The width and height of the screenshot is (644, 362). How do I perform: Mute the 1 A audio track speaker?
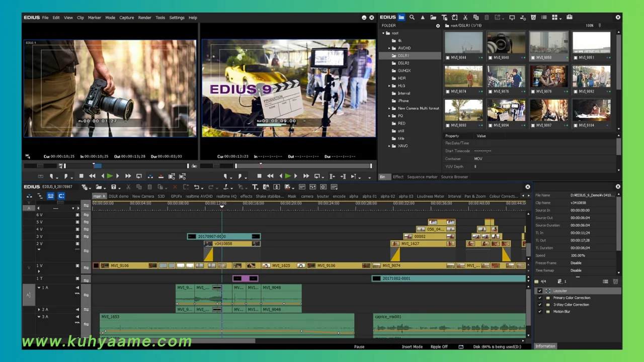tap(77, 288)
